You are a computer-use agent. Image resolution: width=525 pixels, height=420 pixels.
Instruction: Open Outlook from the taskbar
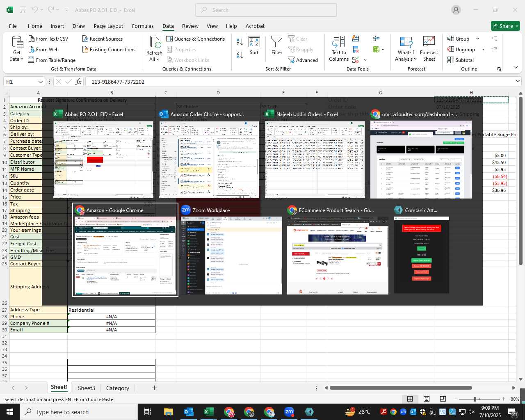[x=189, y=412]
